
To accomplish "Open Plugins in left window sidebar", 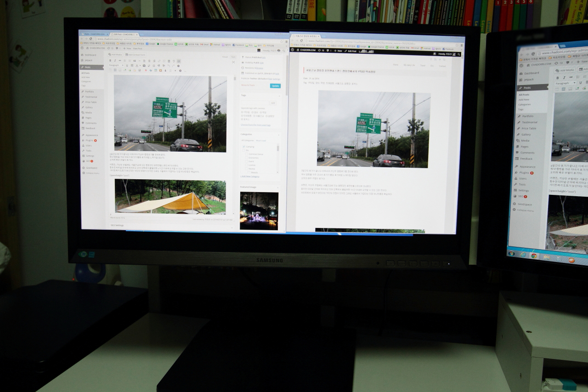I will pos(89,140).
